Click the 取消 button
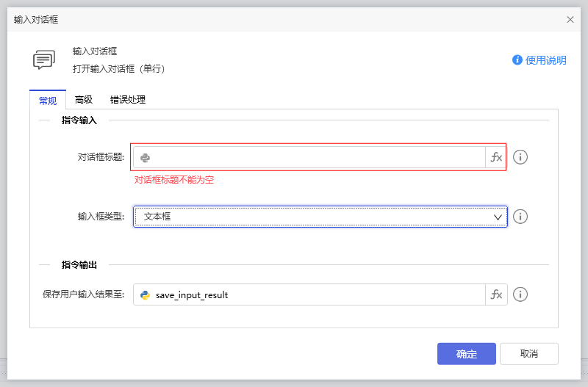The image size is (588, 387). (x=528, y=354)
